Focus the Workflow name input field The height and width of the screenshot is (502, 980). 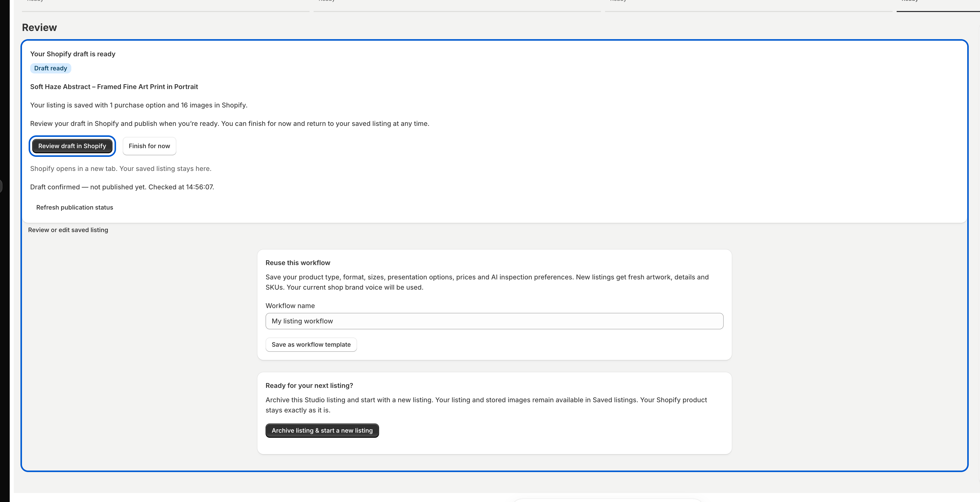494,321
